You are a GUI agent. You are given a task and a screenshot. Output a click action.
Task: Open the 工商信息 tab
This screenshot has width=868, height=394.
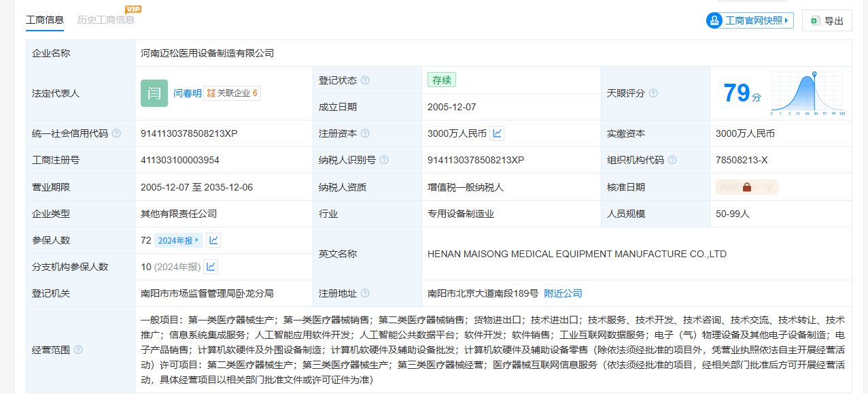pos(45,20)
